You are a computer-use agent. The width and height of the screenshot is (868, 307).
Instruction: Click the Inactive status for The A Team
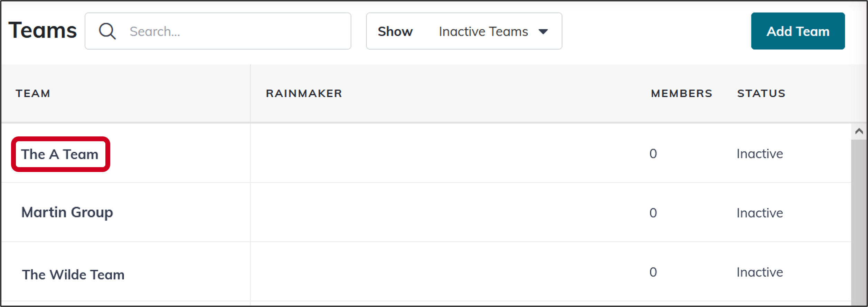point(759,154)
